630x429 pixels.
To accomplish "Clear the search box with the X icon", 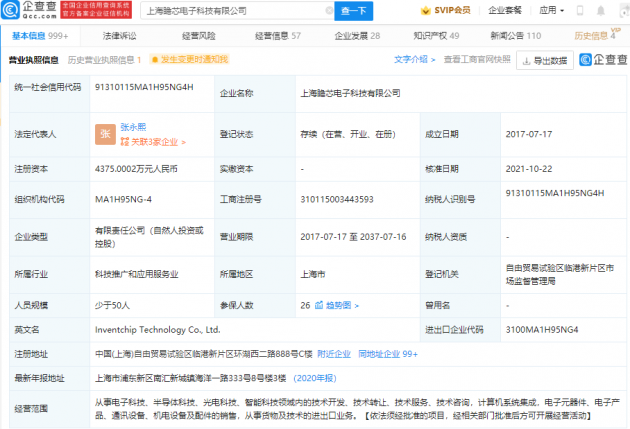I will tap(329, 10).
